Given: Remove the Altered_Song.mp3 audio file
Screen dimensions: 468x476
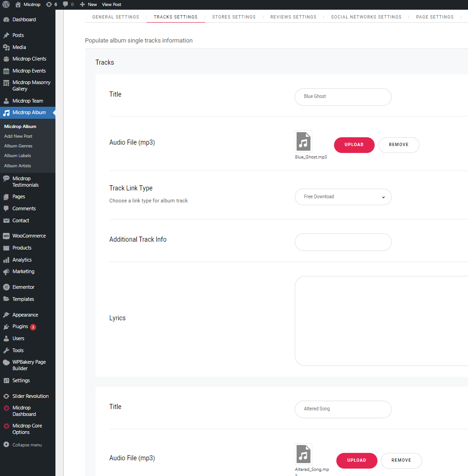Looking at the screenshot, I should point(401,460).
